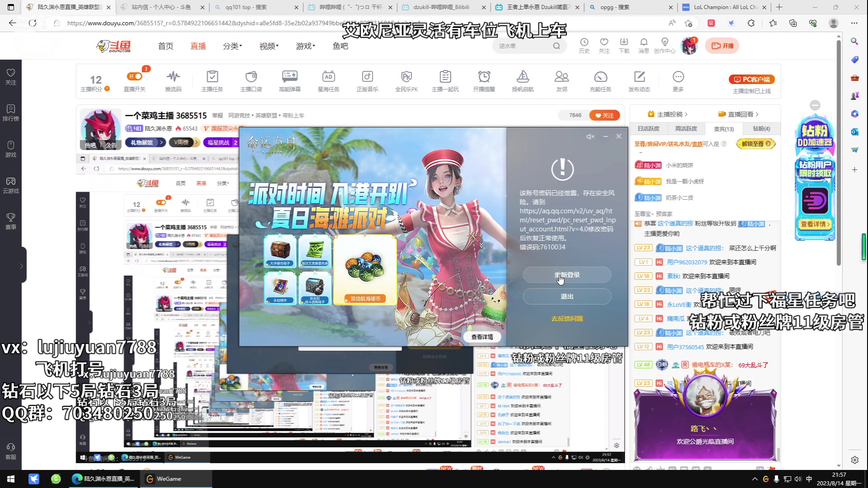
Task: Expand the 分类 category dropdown
Action: (x=232, y=46)
